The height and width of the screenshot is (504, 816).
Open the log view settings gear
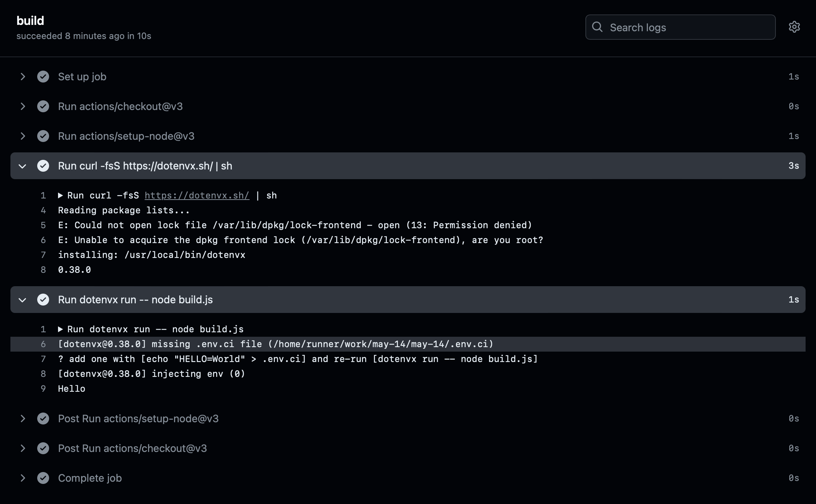pyautogui.click(x=794, y=27)
